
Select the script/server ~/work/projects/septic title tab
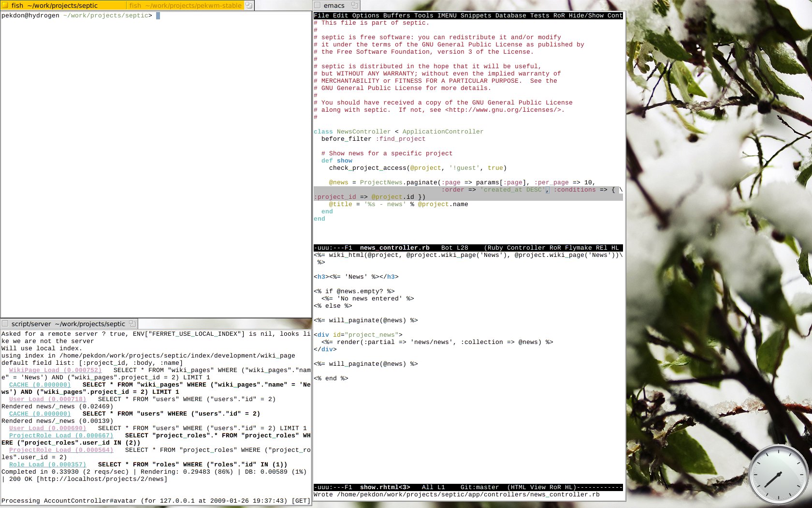(68, 324)
